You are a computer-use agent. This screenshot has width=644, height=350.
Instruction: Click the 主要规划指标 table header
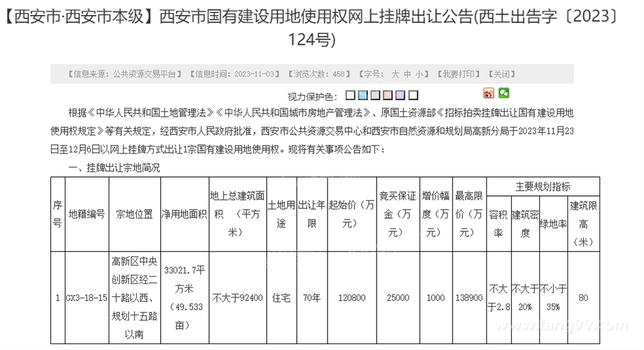(x=543, y=187)
